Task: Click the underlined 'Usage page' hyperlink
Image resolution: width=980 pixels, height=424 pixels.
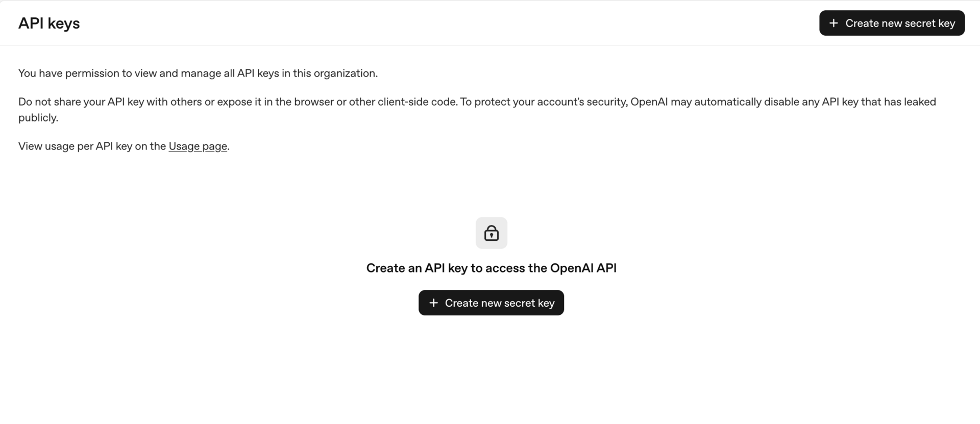Action: click(198, 146)
